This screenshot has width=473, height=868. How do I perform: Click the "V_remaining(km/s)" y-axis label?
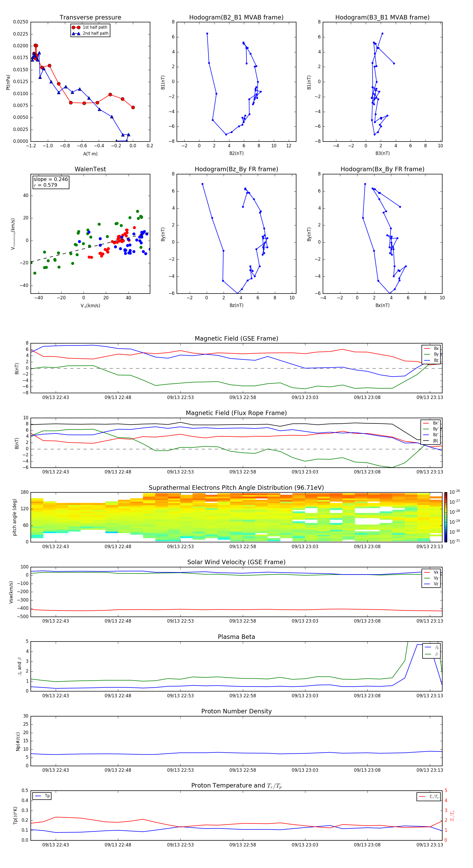[x=13, y=234]
